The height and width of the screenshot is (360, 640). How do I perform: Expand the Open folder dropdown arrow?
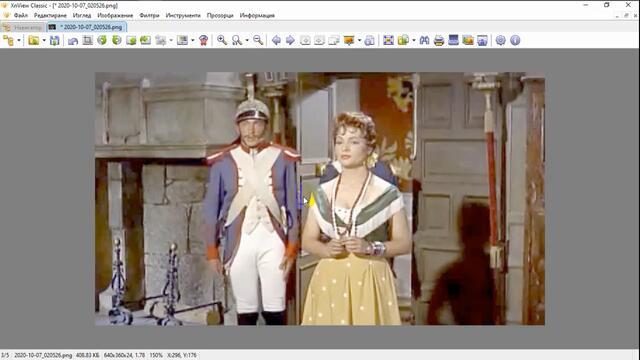pyautogui.click(x=44, y=40)
